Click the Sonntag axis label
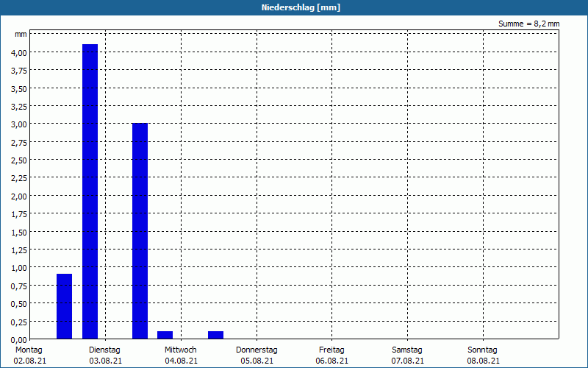The height and width of the screenshot is (368, 588). click(x=483, y=350)
